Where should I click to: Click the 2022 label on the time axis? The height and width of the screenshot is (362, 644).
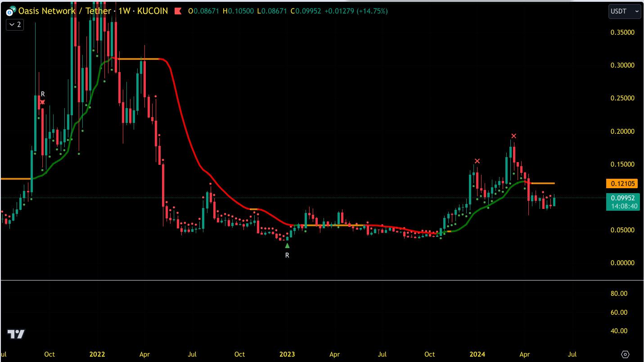pyautogui.click(x=97, y=354)
